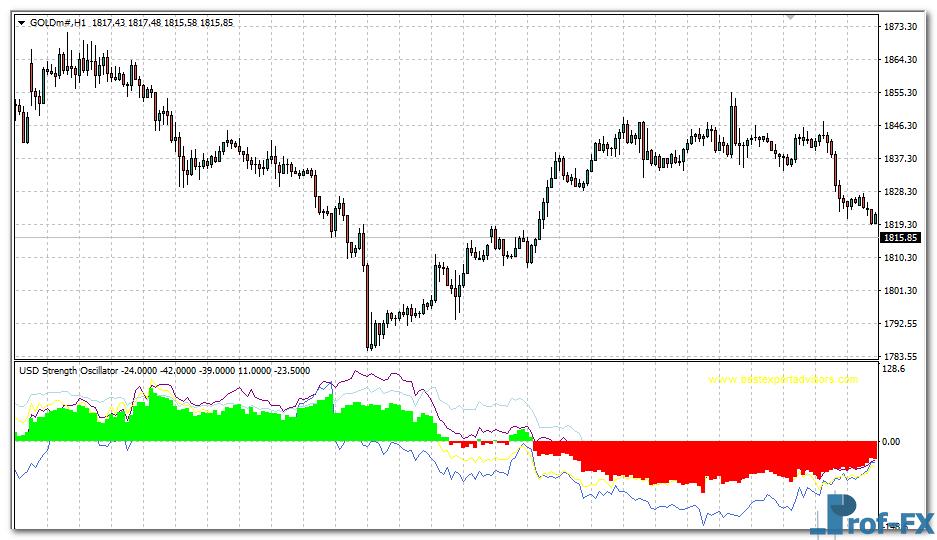Click the 1810.30 price scale label
The width and height of the screenshot is (937, 540).
(901, 258)
